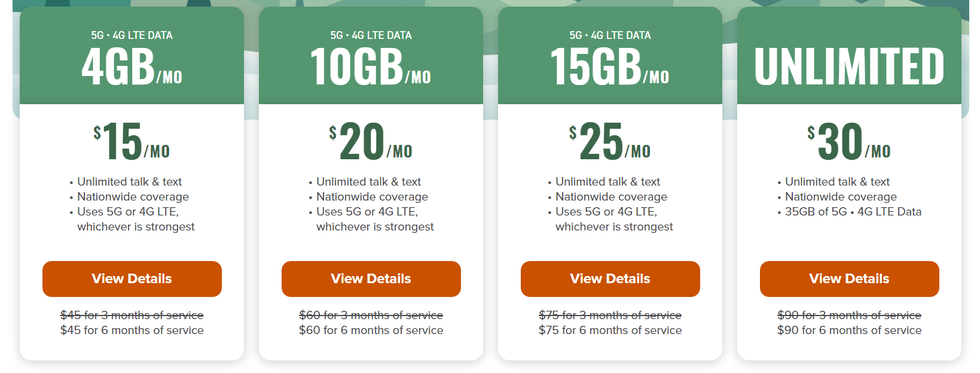The height and width of the screenshot is (373, 980).
Task: Select "$75 for 6 months of service" text
Action: [x=610, y=330]
